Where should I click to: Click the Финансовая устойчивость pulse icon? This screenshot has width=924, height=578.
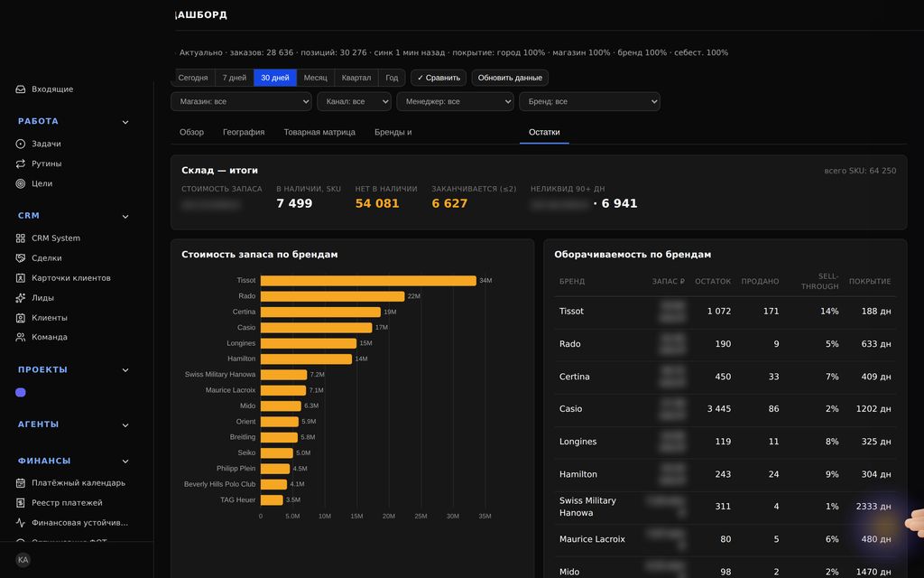21,523
